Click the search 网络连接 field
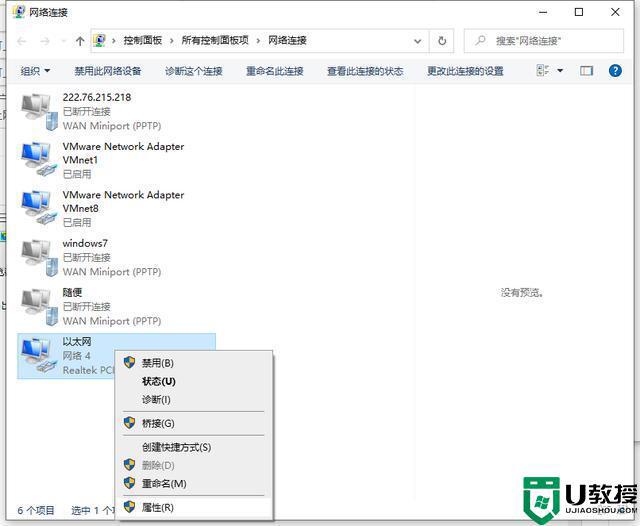Screen dimensions: 640x526 click(544, 41)
